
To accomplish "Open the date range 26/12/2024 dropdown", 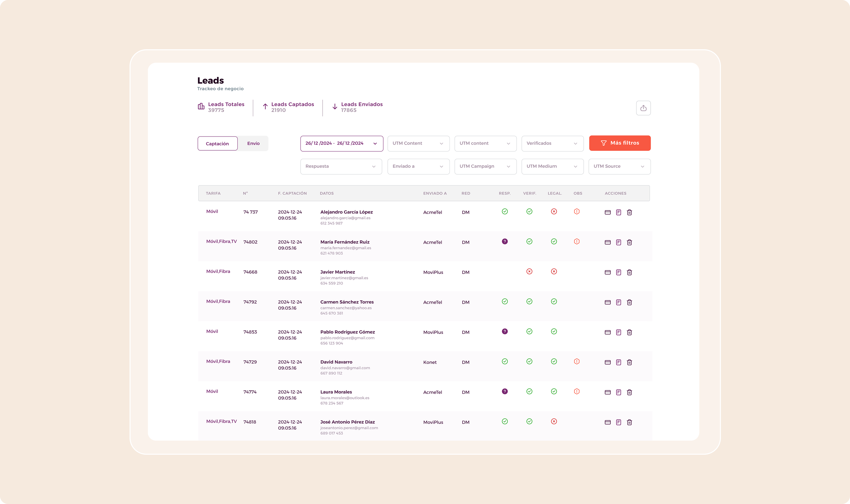I will click(x=341, y=143).
